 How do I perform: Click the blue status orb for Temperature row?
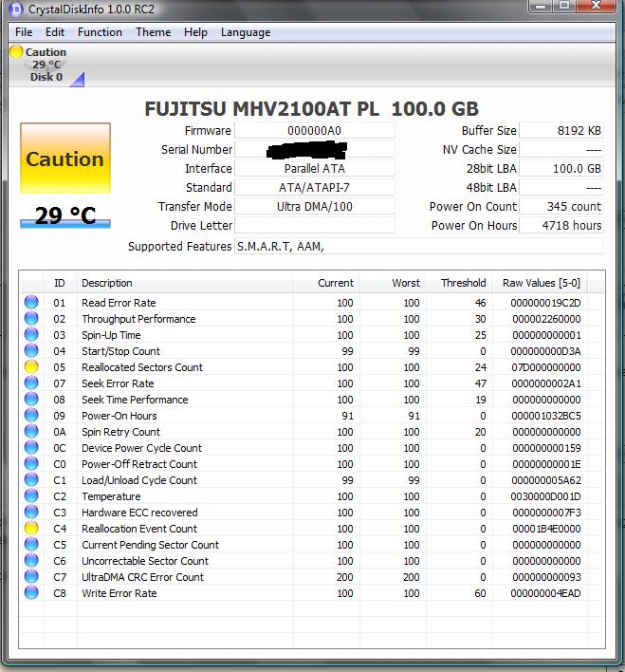point(31,495)
